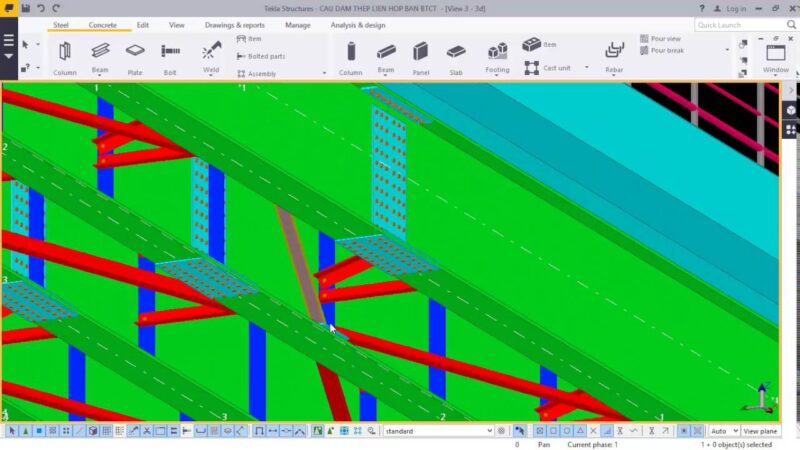
Task: Toggle Snap to midpoints triangle switch
Action: [580, 431]
